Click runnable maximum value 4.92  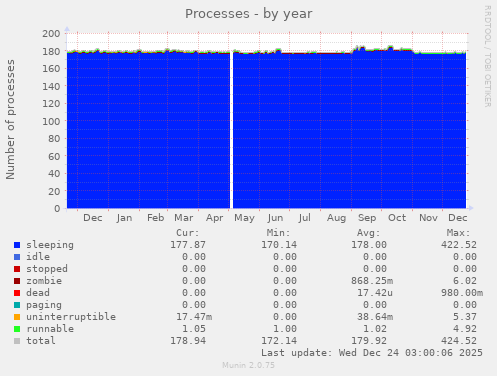pyautogui.click(x=465, y=329)
